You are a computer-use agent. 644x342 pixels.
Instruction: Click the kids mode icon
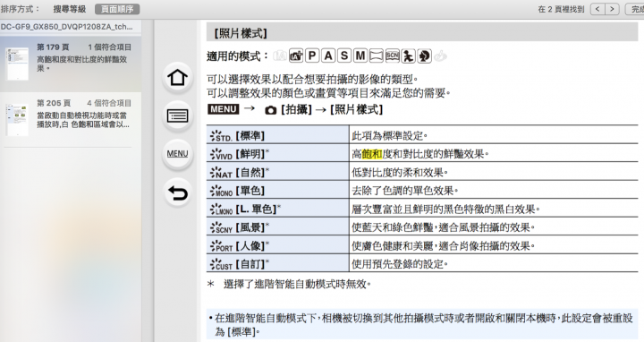[x=408, y=56]
